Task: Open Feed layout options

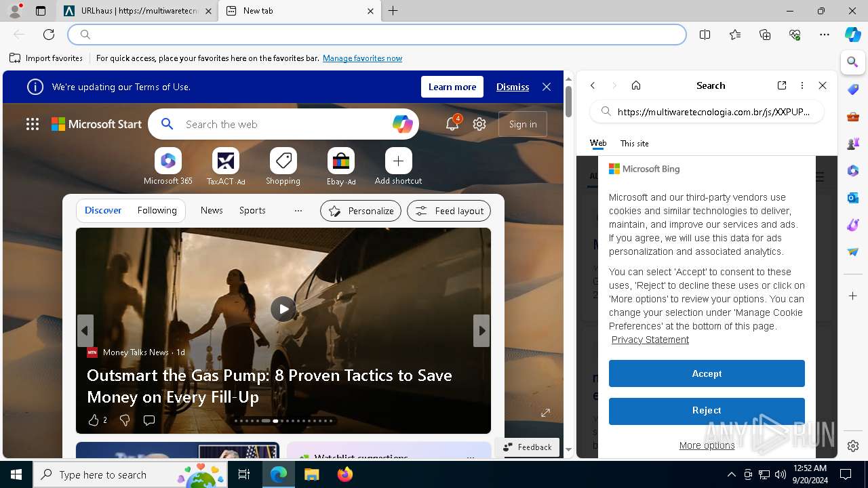Action: click(449, 211)
